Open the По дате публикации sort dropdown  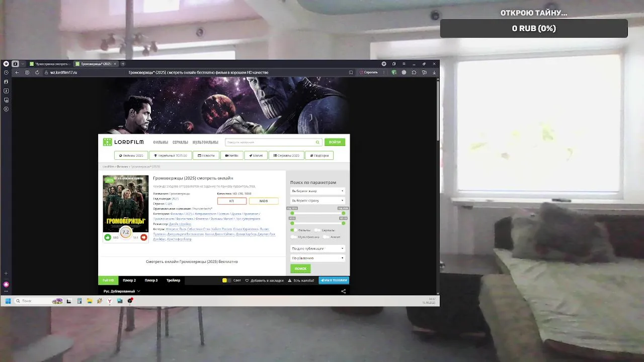(x=317, y=248)
